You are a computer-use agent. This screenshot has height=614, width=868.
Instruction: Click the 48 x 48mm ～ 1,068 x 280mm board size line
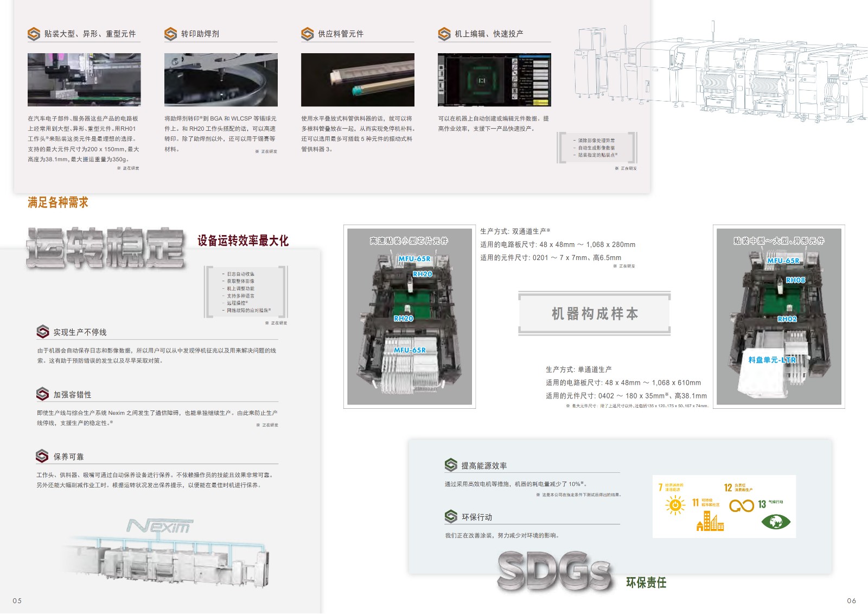[558, 245]
